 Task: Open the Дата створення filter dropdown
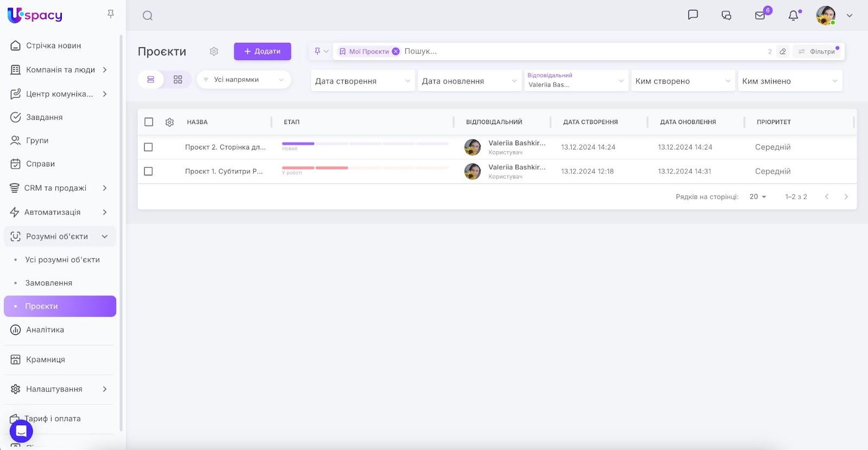362,81
